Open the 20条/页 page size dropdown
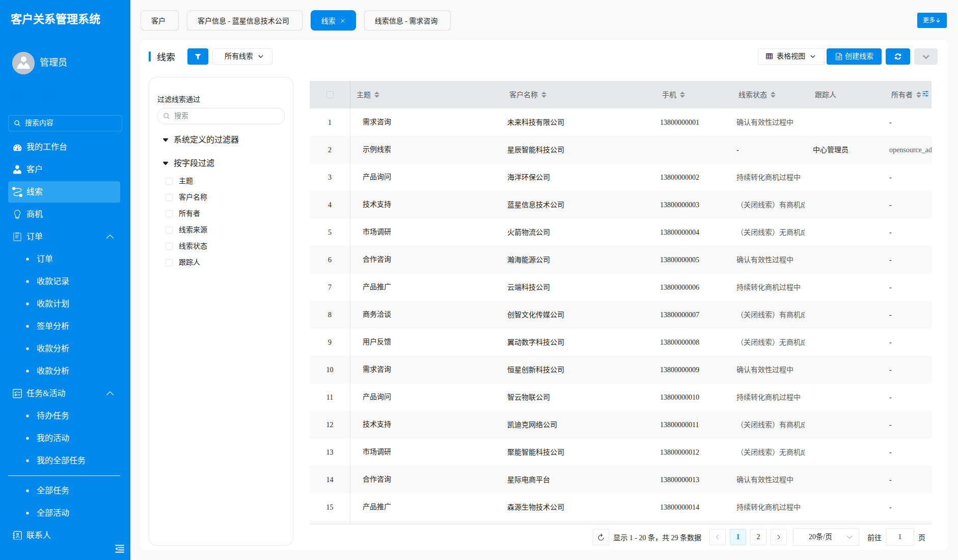This screenshot has height=560, width=958. [x=826, y=537]
